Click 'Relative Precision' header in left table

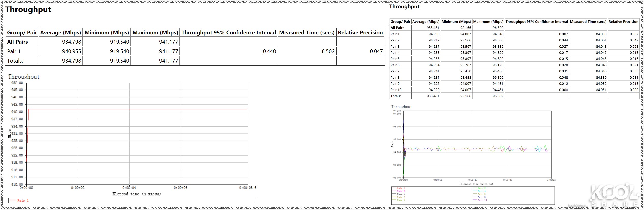[x=360, y=33]
